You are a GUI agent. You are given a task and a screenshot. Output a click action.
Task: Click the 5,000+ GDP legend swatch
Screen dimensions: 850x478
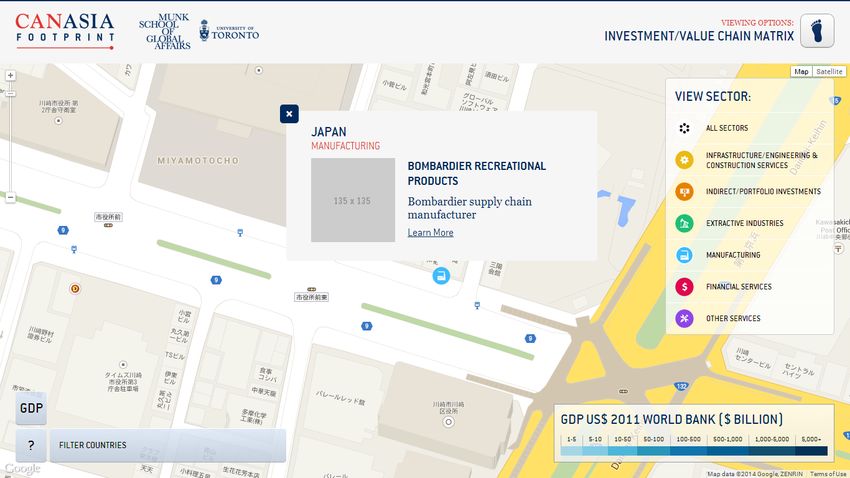point(811,451)
